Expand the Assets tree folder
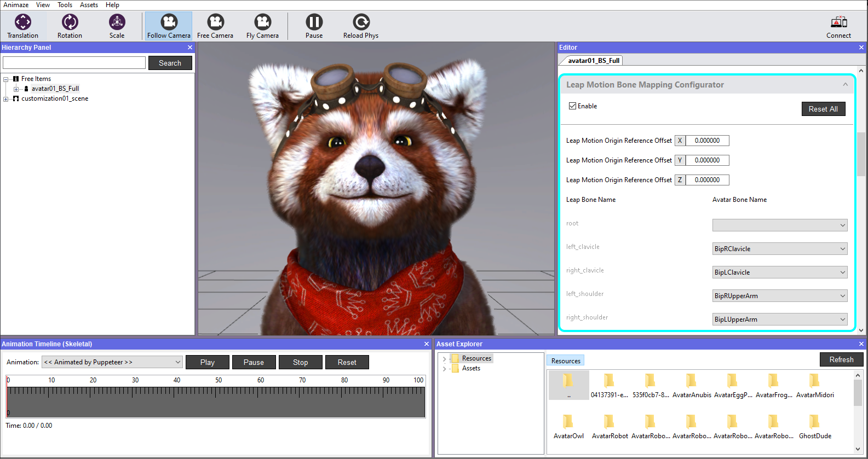 444,369
